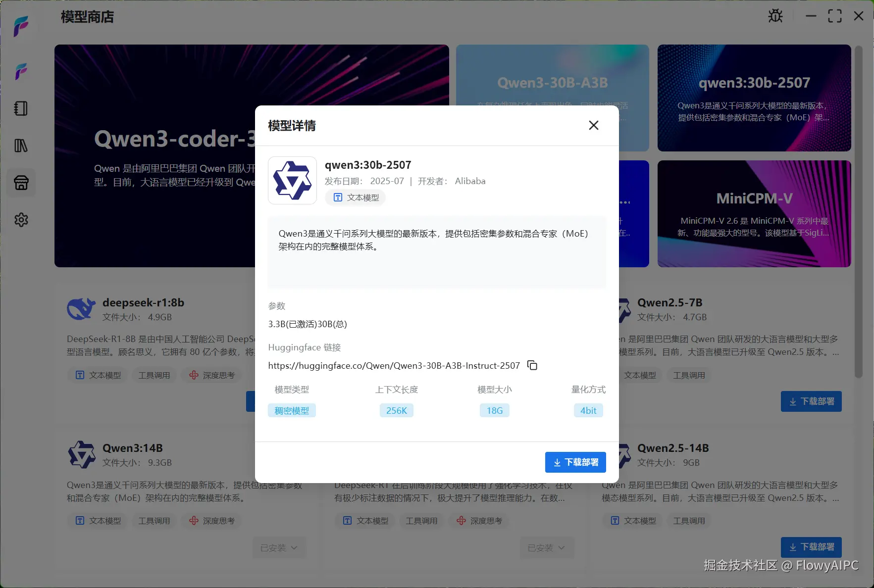Click 文本模型 tag on the Qwen3:14B card
Viewport: 874px width, 588px height.
tap(98, 521)
